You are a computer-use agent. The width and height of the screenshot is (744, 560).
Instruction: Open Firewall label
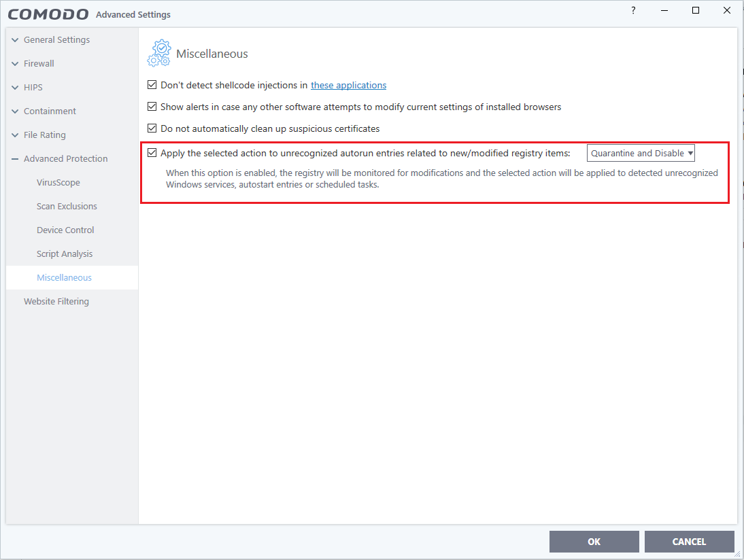39,63
